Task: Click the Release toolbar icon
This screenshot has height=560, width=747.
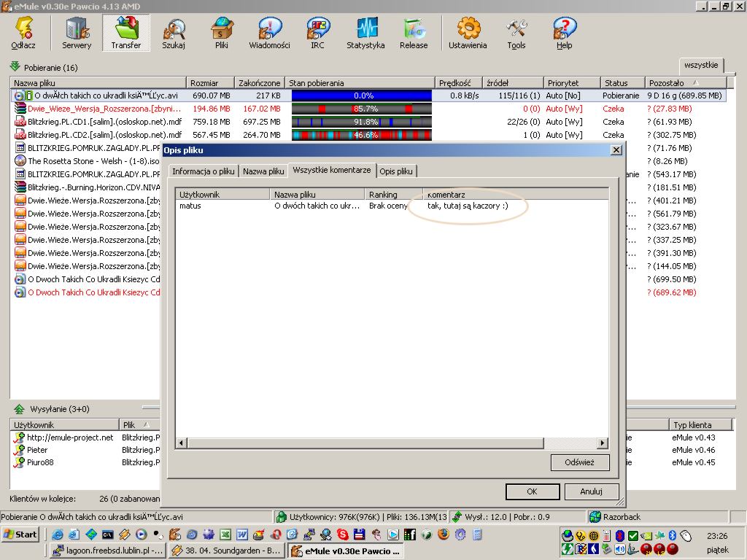Action: point(414,32)
